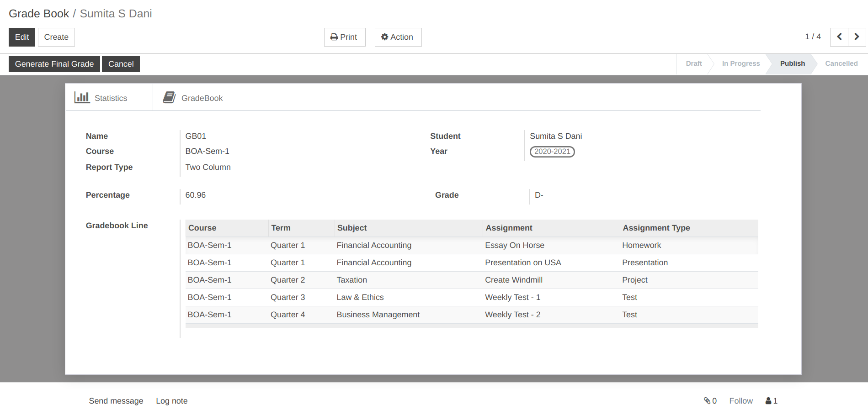Go to previous record arrow
Screen dimensions: 868x415
(839, 37)
